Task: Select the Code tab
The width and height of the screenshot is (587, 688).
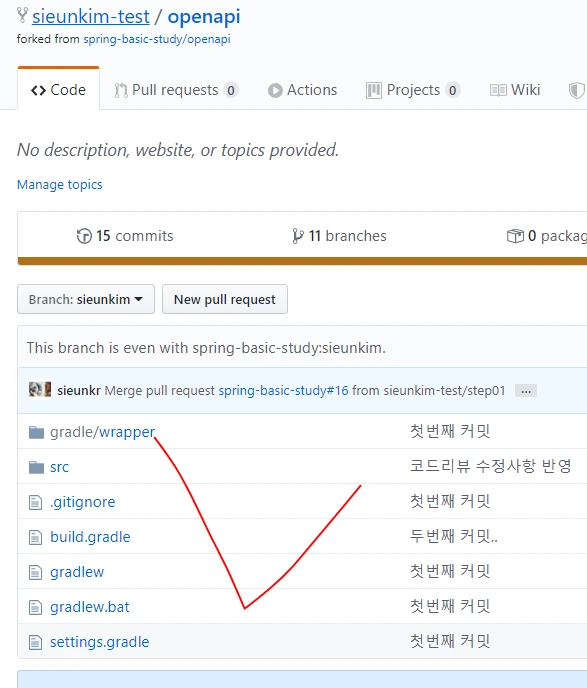Action: pos(58,90)
